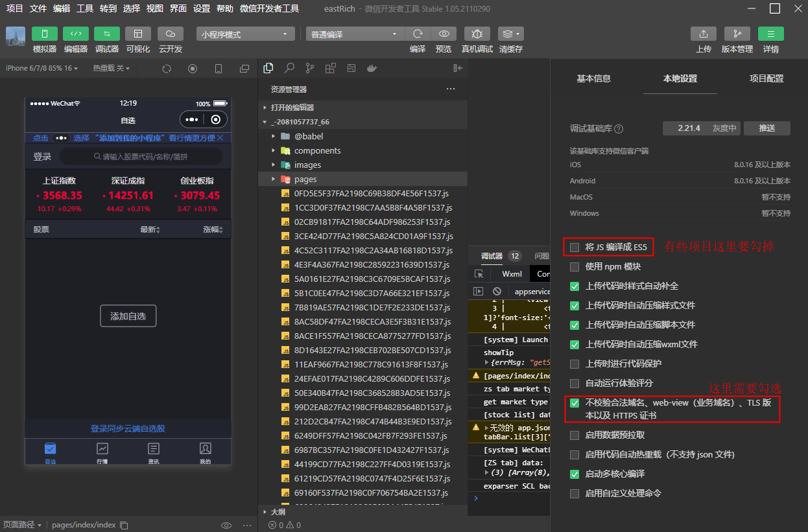Viewport: 808px width, 532px height.
Task: Open the extensions icon in editor sidebar
Action: click(x=331, y=68)
